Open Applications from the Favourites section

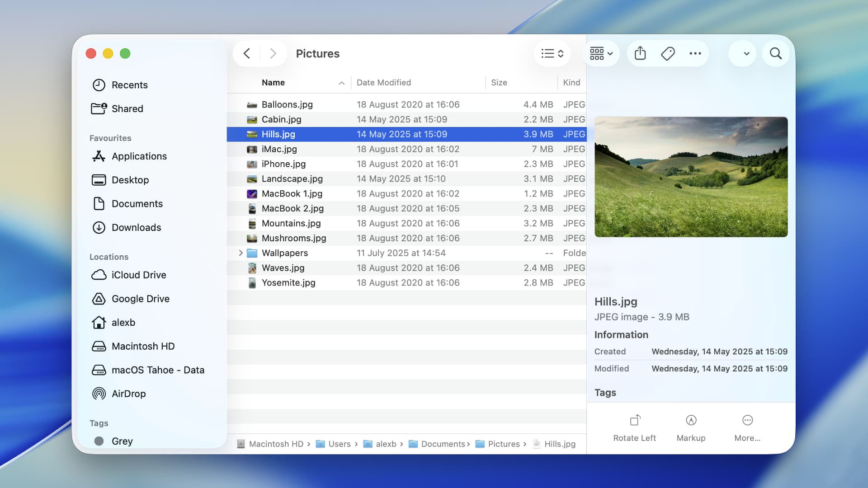pos(139,156)
